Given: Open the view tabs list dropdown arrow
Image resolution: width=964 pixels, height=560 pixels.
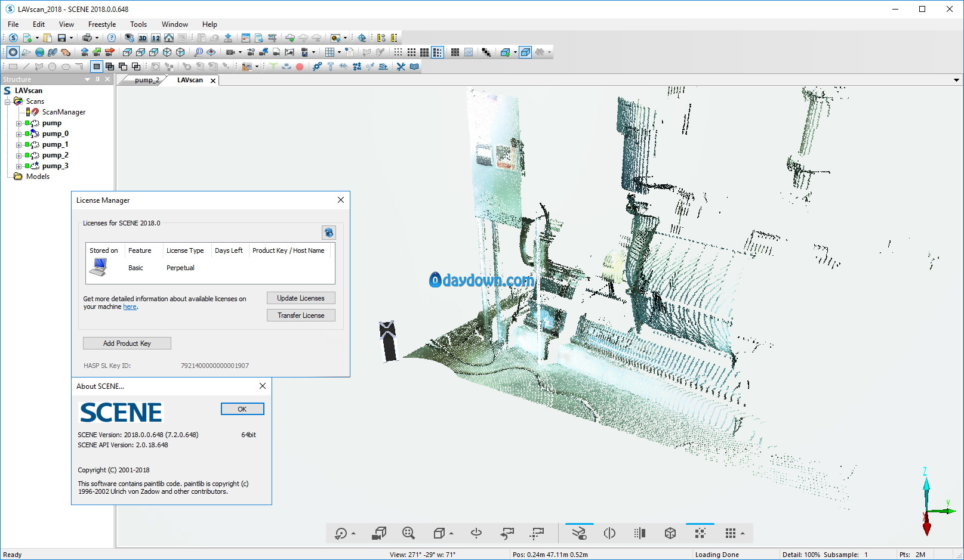Looking at the screenshot, I should [956, 80].
